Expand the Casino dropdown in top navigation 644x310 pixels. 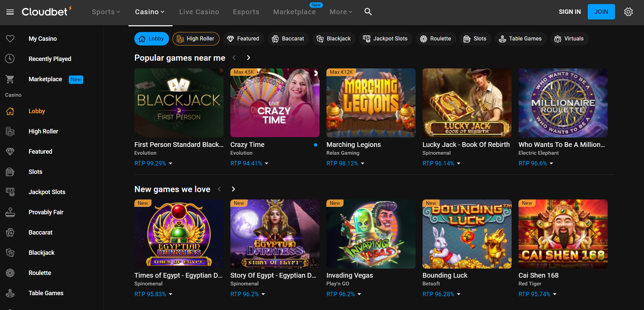coord(150,12)
